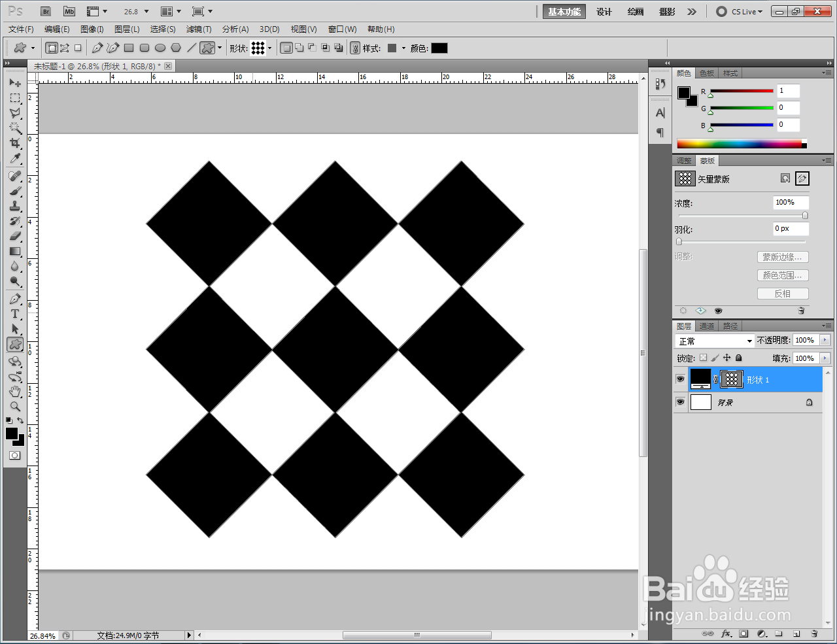The width and height of the screenshot is (837, 644).
Task: Click the 基本功能 workspace button
Action: tap(564, 12)
